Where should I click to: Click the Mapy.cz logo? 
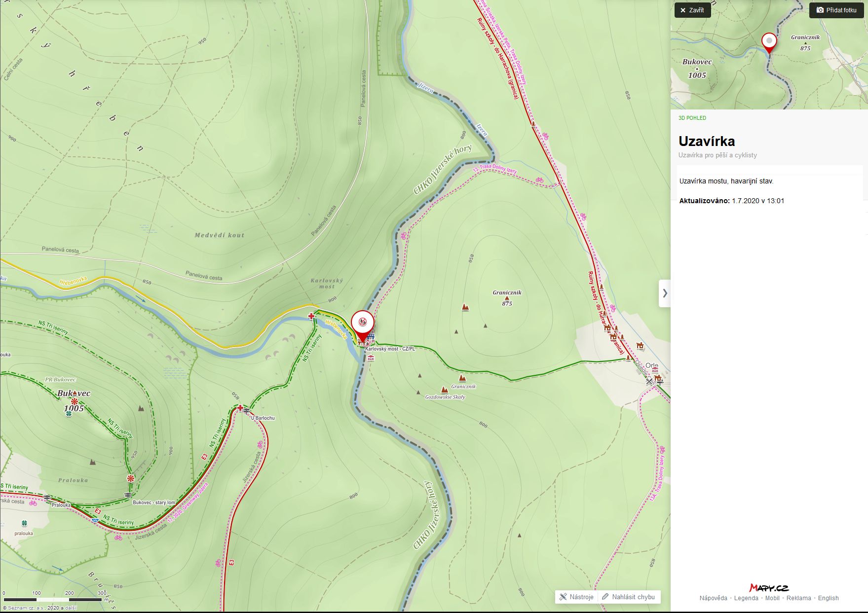click(769, 587)
